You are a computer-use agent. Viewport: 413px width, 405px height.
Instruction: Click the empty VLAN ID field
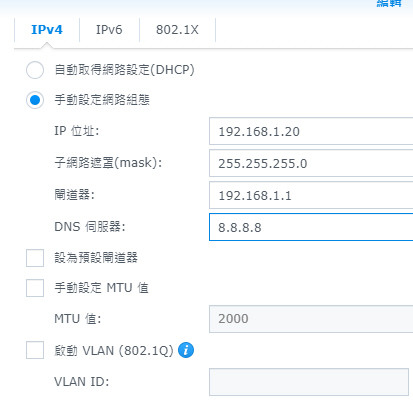pyautogui.click(x=309, y=382)
